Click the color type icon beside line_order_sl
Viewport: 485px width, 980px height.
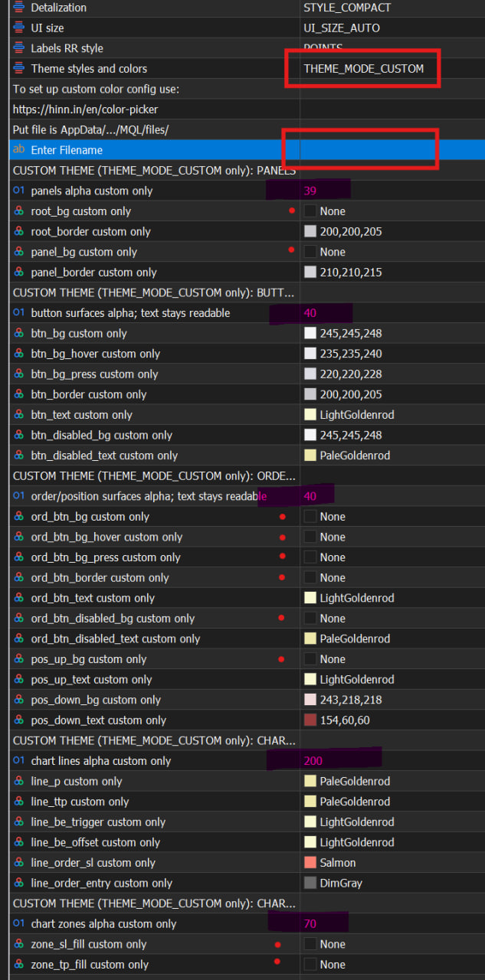(19, 863)
